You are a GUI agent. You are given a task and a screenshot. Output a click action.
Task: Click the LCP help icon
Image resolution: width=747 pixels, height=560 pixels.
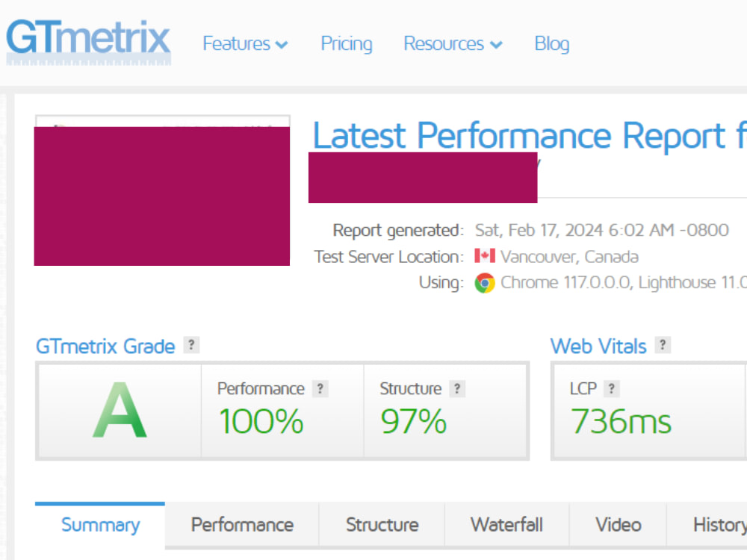coord(612,388)
